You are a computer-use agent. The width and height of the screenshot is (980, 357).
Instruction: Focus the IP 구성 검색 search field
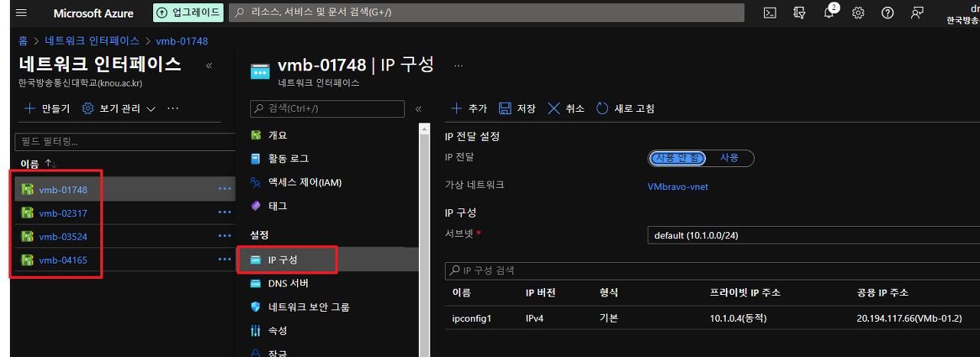click(x=712, y=270)
